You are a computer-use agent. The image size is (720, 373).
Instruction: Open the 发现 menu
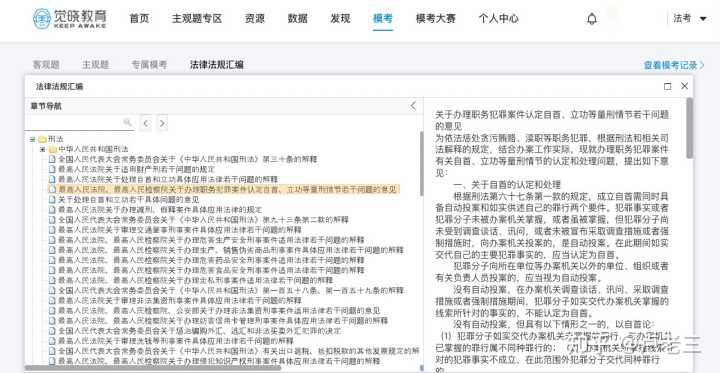(340, 18)
